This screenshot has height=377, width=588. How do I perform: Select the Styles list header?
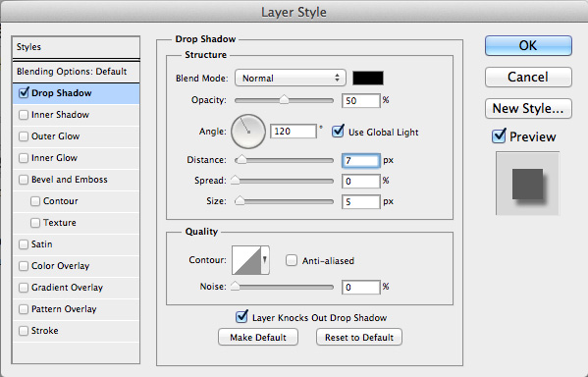[77, 47]
